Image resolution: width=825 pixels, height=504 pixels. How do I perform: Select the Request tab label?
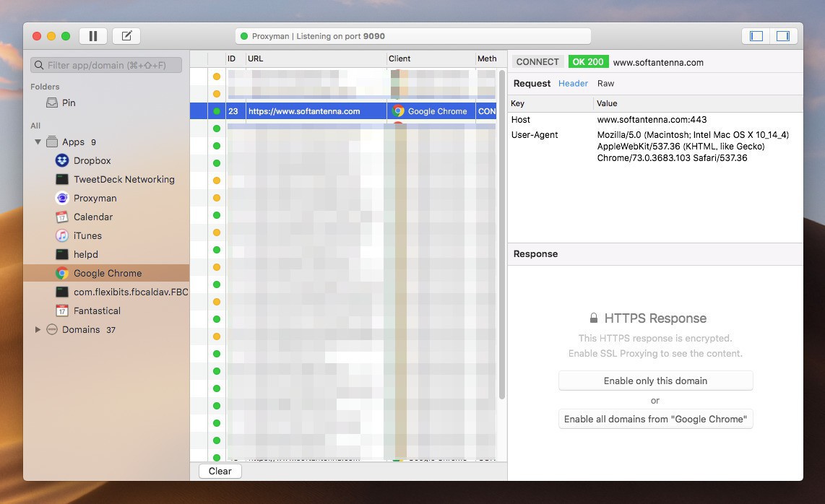tap(532, 83)
